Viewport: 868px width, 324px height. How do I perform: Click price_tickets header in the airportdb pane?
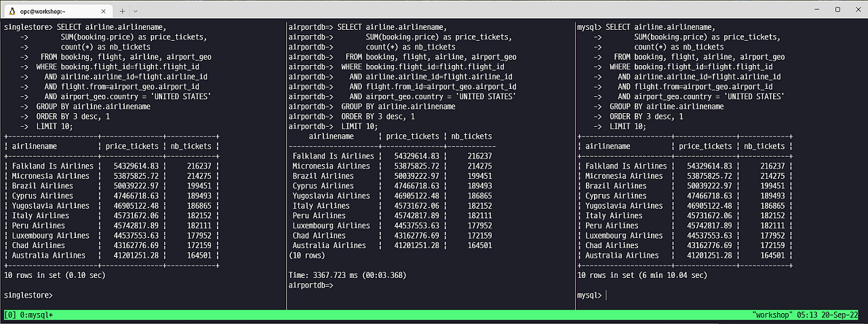(412, 136)
